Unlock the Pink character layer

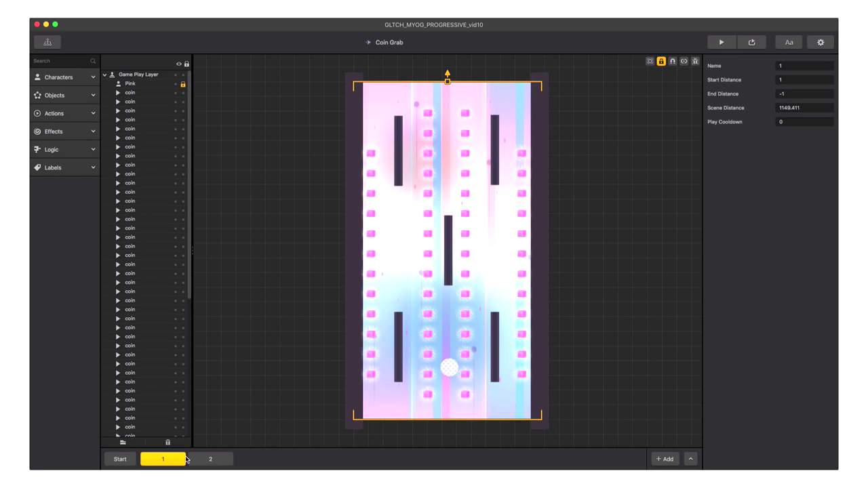tap(183, 84)
